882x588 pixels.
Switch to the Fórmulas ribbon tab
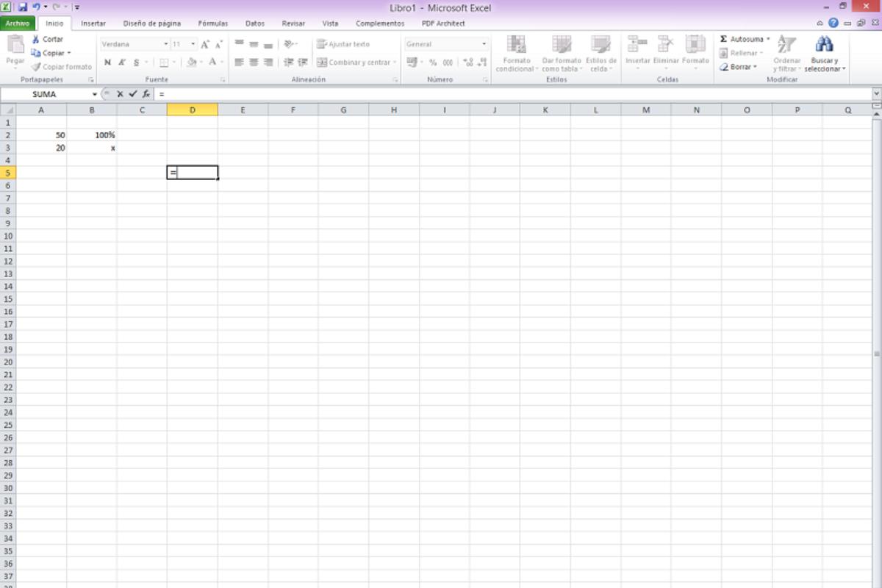coord(212,24)
